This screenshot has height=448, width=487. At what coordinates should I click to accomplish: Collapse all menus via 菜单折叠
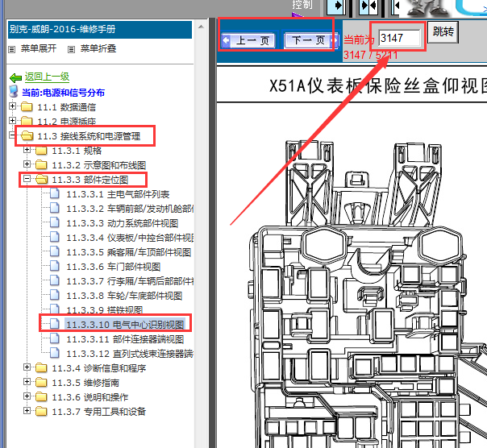pyautogui.click(x=98, y=48)
